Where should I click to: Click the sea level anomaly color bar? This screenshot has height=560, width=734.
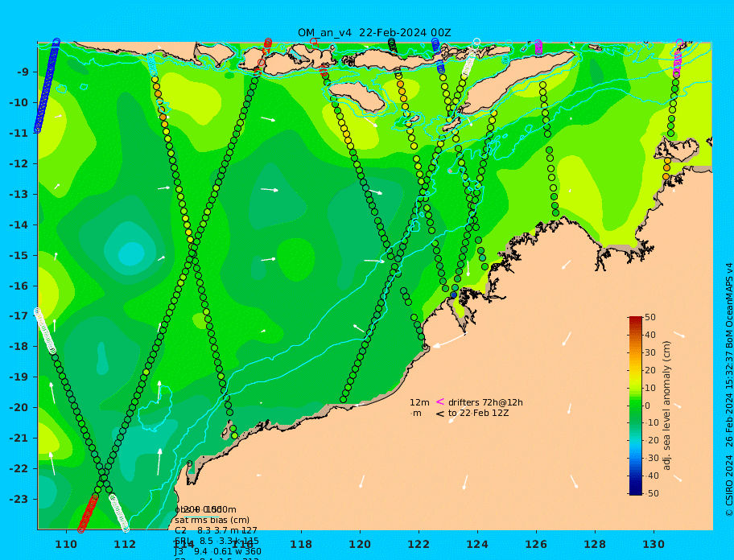[x=635, y=406]
